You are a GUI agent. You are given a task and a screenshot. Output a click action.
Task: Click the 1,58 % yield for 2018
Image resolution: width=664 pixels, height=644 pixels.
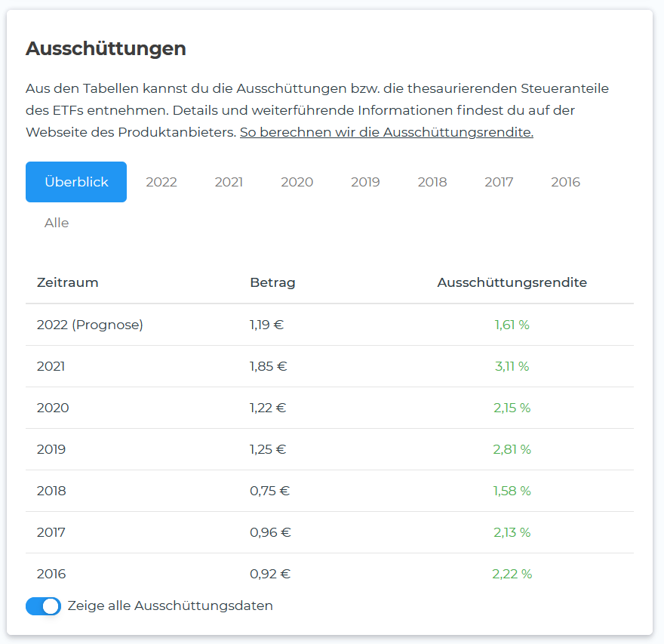tap(512, 491)
